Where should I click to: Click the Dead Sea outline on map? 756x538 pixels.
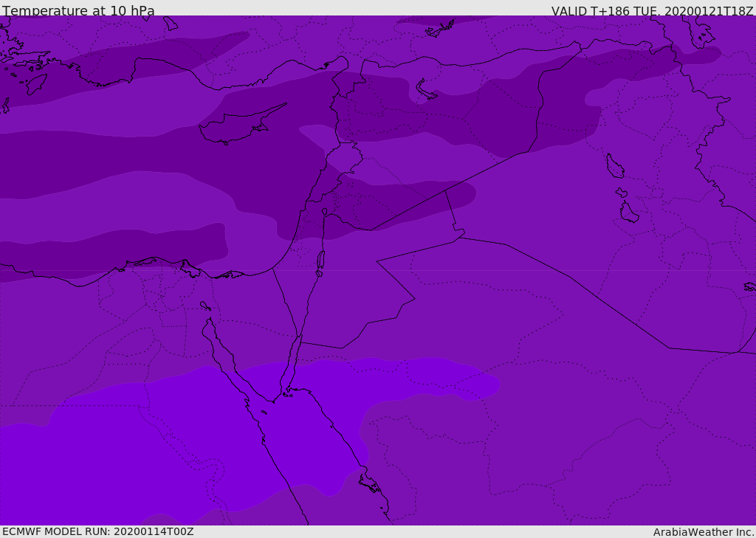320,263
